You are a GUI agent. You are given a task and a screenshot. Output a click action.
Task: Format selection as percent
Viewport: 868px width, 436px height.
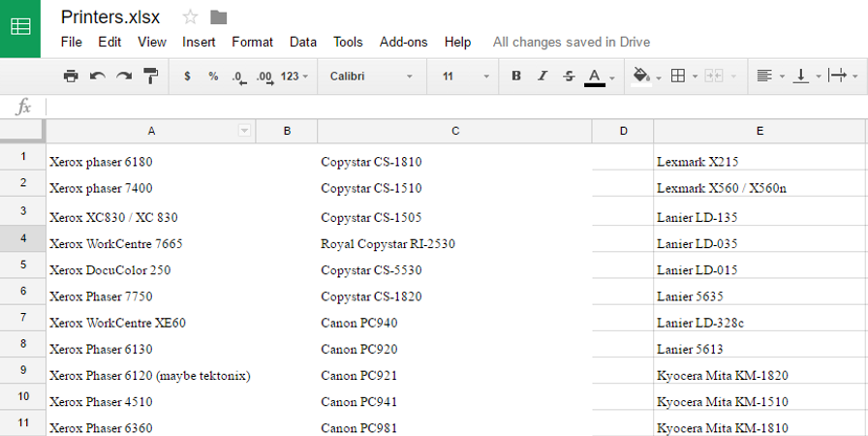213,76
